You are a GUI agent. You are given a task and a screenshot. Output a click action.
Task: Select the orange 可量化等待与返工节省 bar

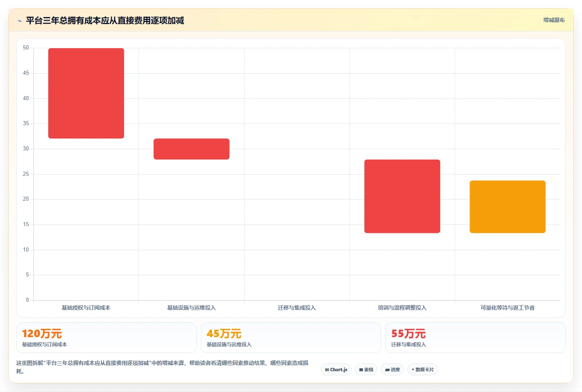(508, 207)
